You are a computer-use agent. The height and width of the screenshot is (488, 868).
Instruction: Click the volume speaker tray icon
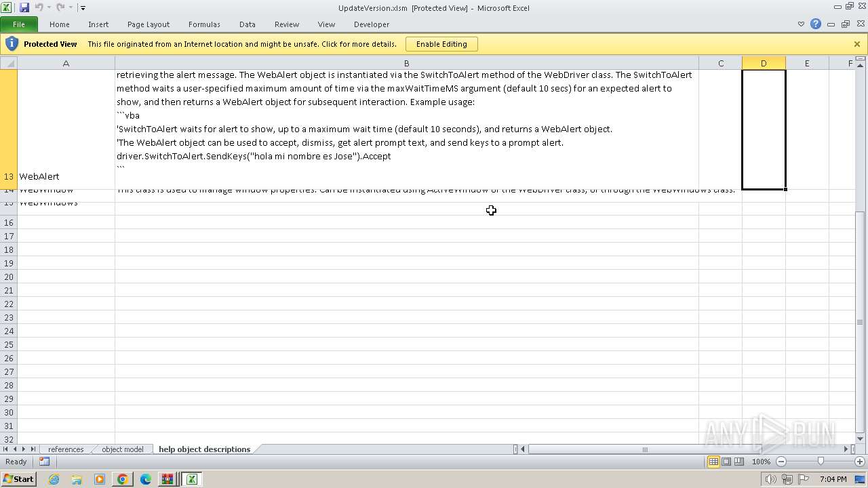point(770,479)
